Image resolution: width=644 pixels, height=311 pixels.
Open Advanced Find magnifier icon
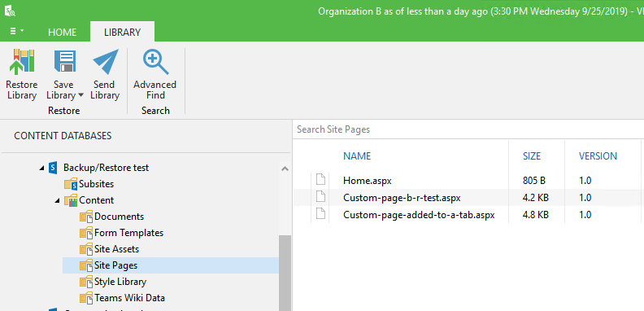point(155,62)
